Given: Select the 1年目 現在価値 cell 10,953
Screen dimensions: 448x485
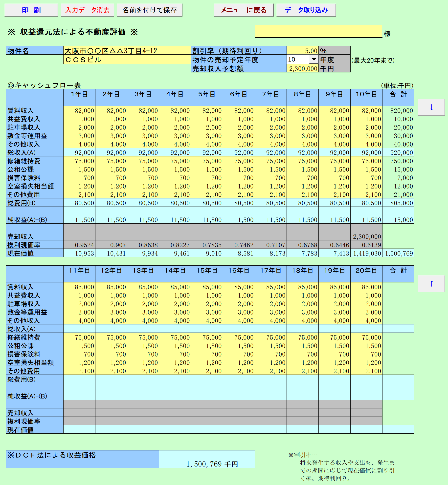Looking at the screenshot, I should pyautogui.click(x=79, y=253).
